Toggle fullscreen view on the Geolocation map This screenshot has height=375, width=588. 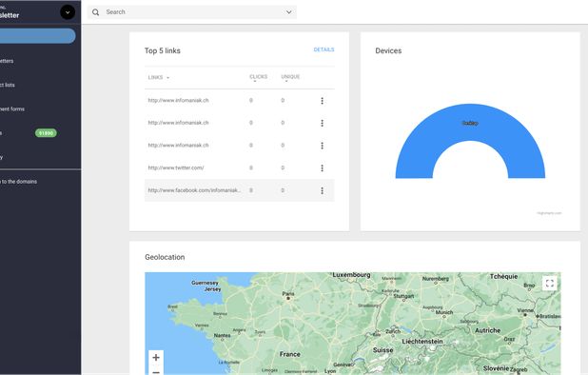click(550, 283)
